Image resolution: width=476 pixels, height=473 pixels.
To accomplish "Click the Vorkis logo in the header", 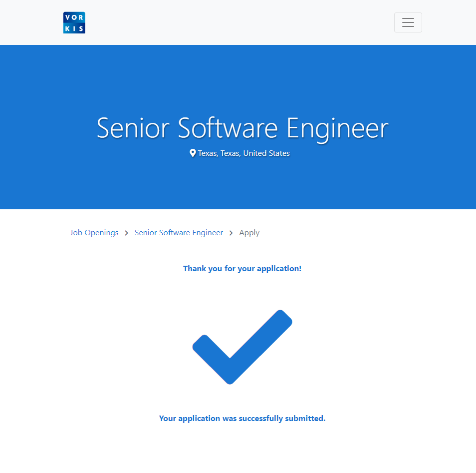I will pyautogui.click(x=74, y=22).
